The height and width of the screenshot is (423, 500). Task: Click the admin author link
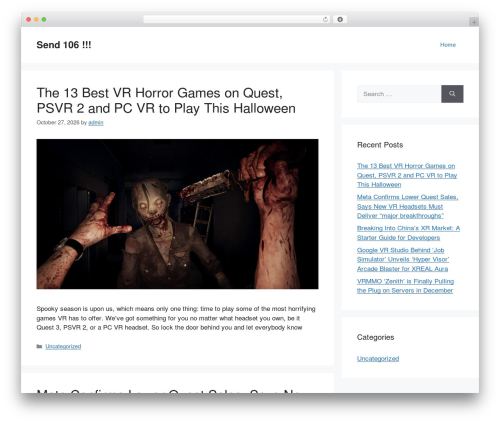96,122
